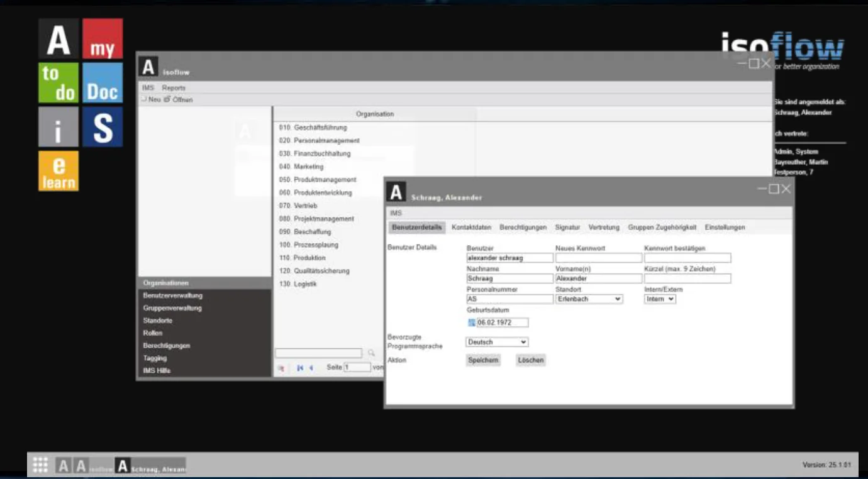Open the Signatur tab
868x479 pixels.
tap(567, 227)
